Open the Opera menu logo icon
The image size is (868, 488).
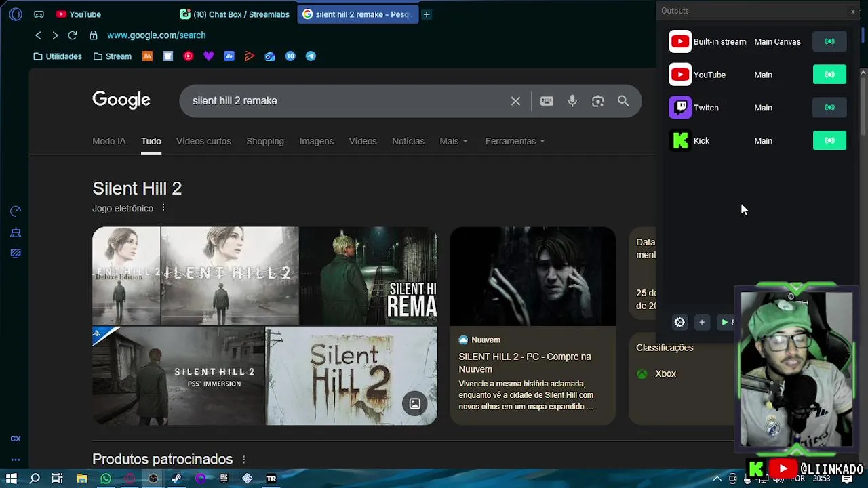[16, 14]
